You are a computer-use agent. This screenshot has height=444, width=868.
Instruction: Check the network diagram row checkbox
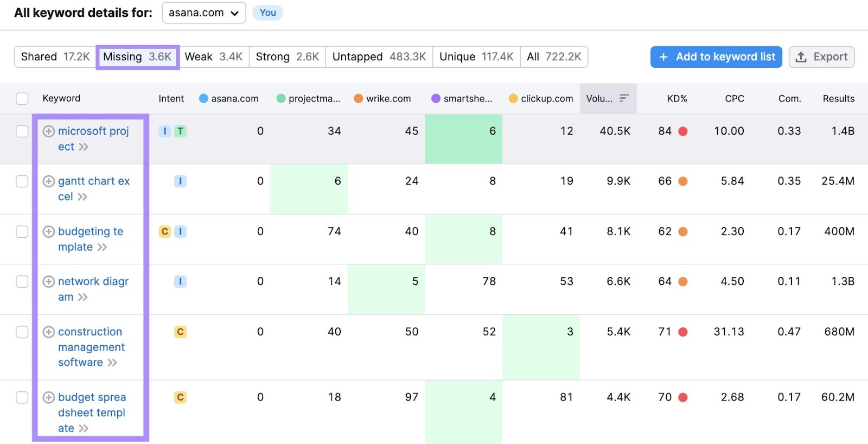pos(22,282)
